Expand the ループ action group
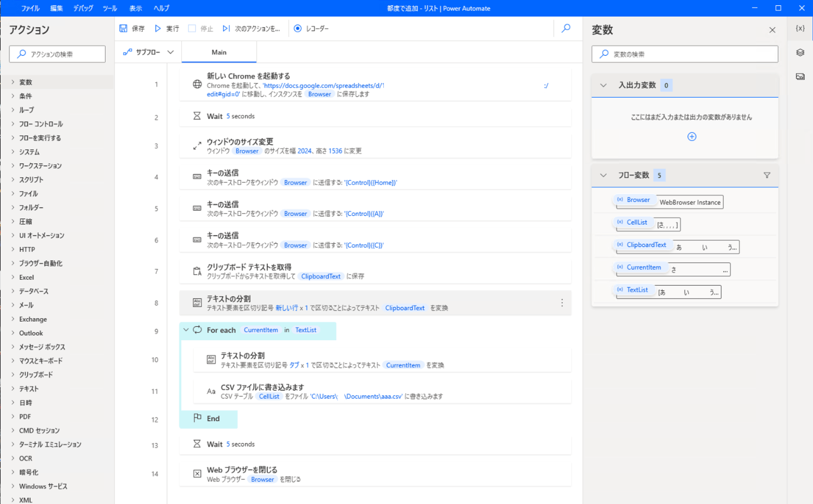Screen dimensions: 813x504 pos(13,110)
